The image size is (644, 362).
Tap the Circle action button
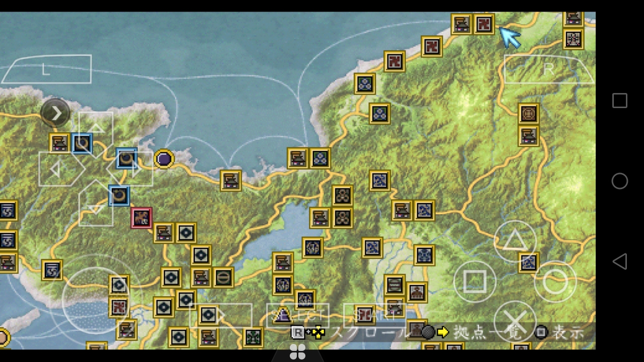point(555,281)
